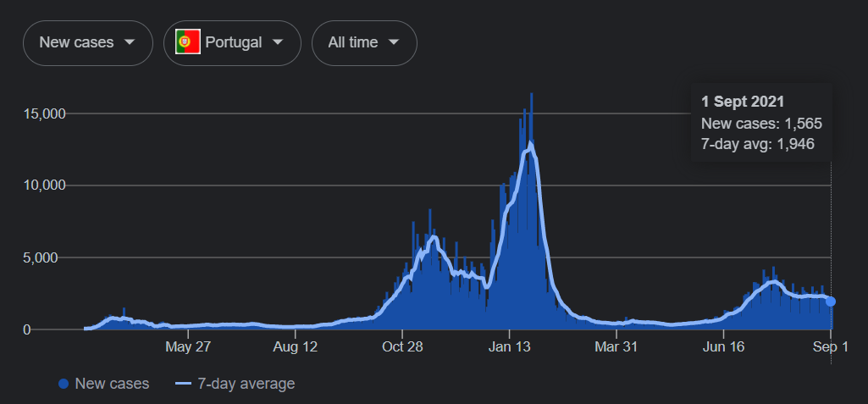Expand the All time range dropdown
Screen dimensions: 868x404
pos(364,42)
